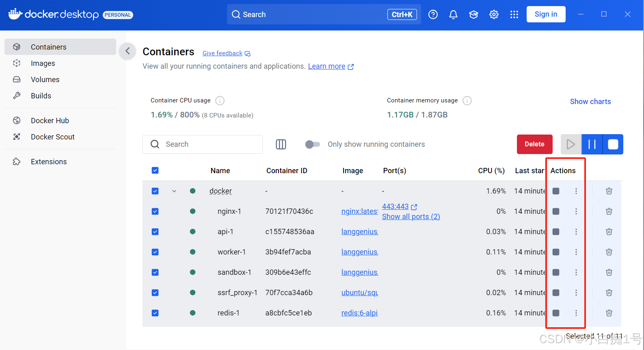644x350 pixels.
Task: Click the Start play button in bulk actions
Action: (571, 144)
